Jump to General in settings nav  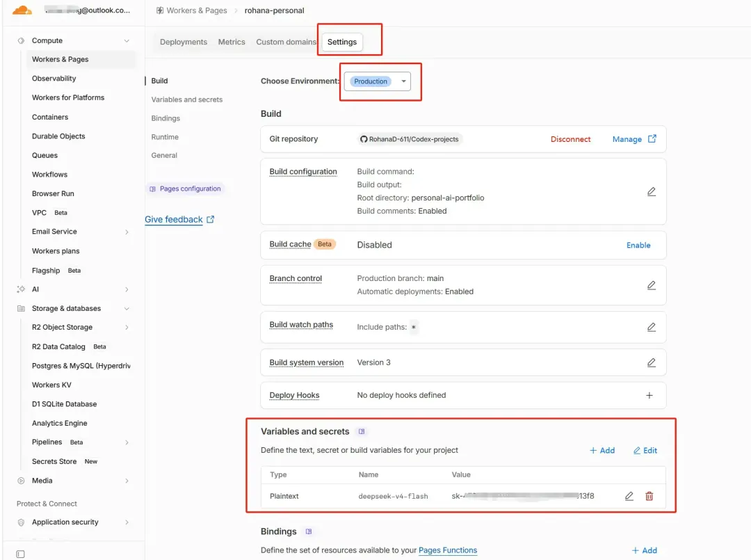(x=164, y=155)
